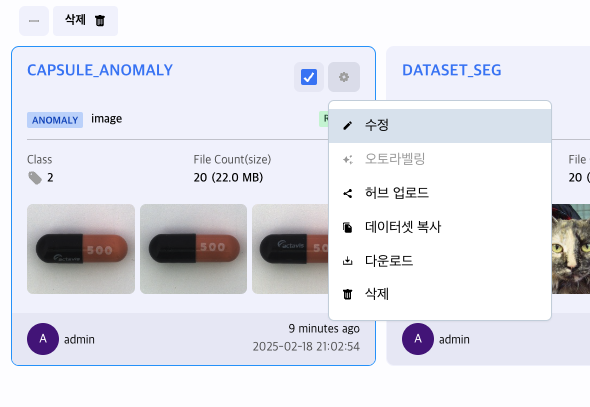Click the sparkle icon for 오토라벨링
590x407 pixels.
[348, 159]
